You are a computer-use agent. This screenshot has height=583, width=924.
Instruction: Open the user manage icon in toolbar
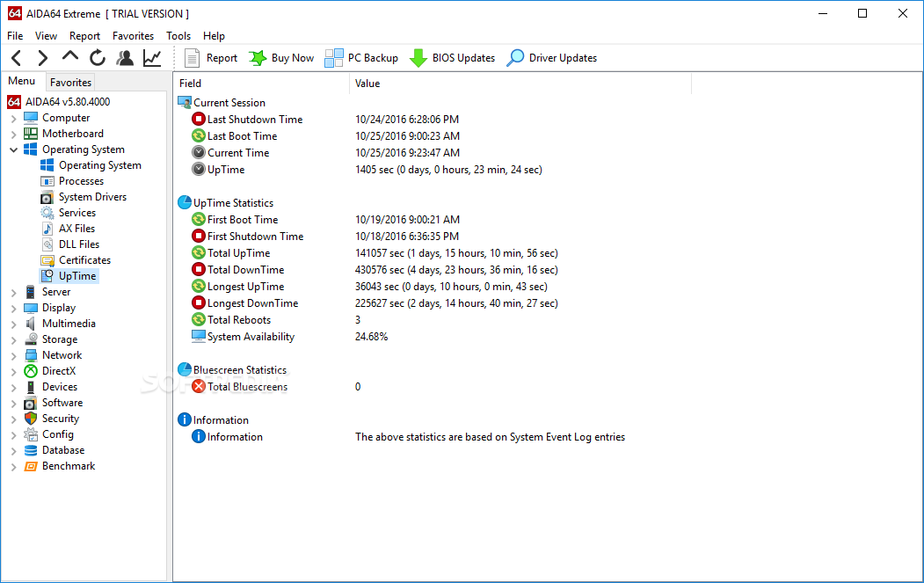click(124, 58)
